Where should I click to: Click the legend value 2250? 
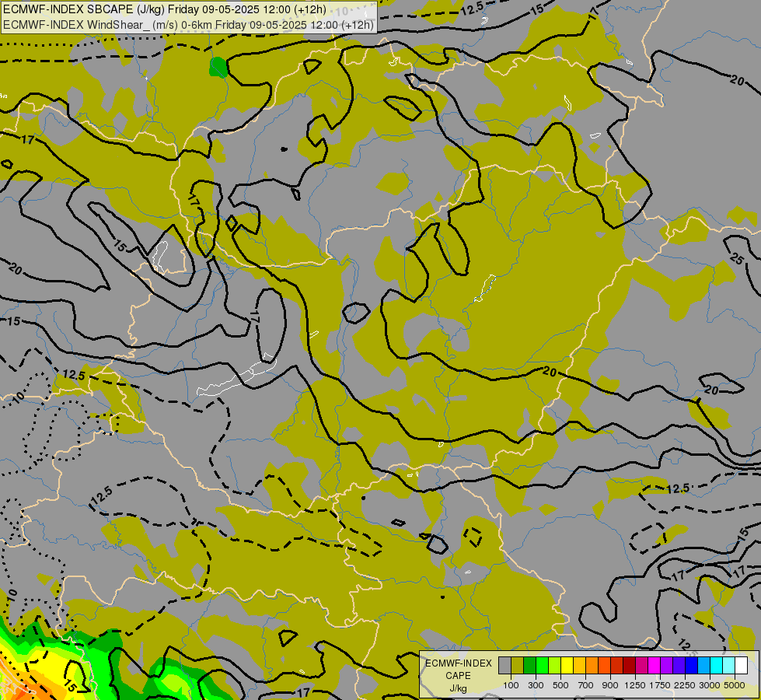(x=685, y=685)
